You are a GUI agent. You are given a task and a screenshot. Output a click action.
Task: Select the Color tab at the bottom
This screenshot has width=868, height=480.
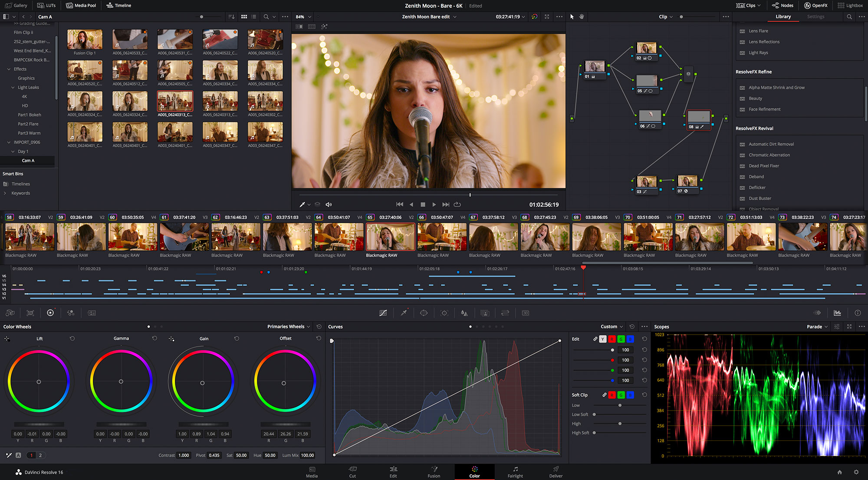[473, 471]
